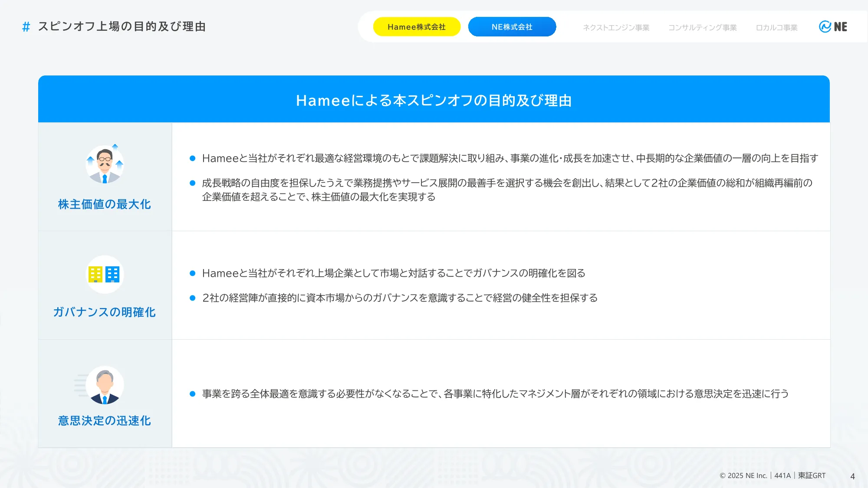The height and width of the screenshot is (488, 868).
Task: Click the 東証GRT text in the footer
Action: [x=812, y=475]
